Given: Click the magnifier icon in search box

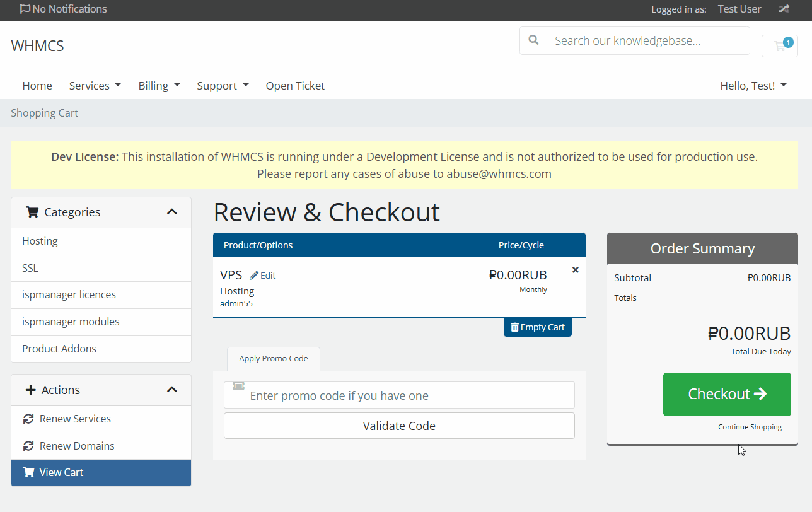Looking at the screenshot, I should [534, 40].
